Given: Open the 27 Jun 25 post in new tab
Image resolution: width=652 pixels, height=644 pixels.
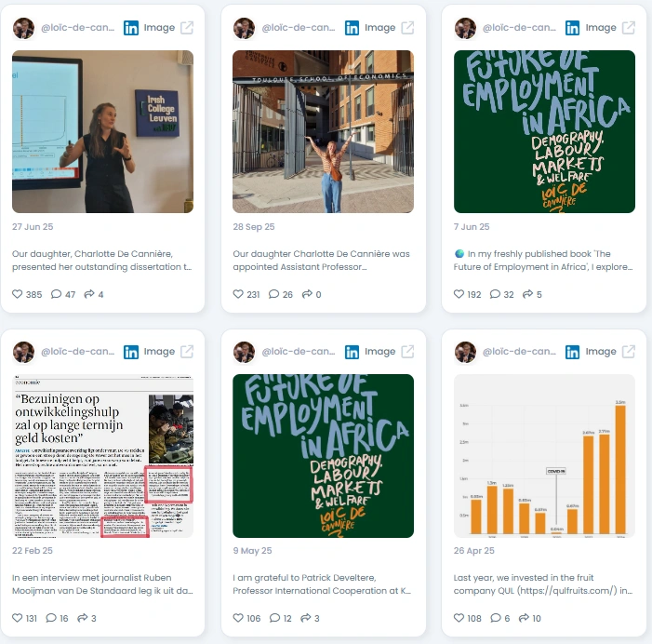Looking at the screenshot, I should click(187, 28).
